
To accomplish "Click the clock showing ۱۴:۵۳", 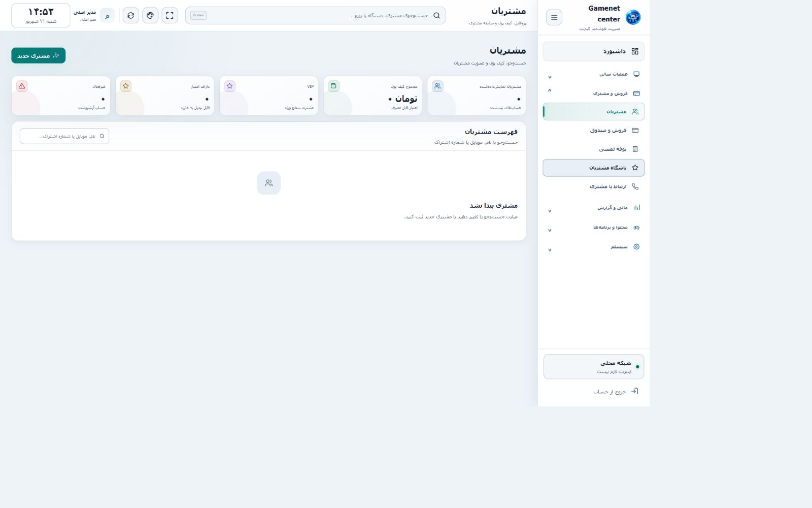I will pos(41,15).
